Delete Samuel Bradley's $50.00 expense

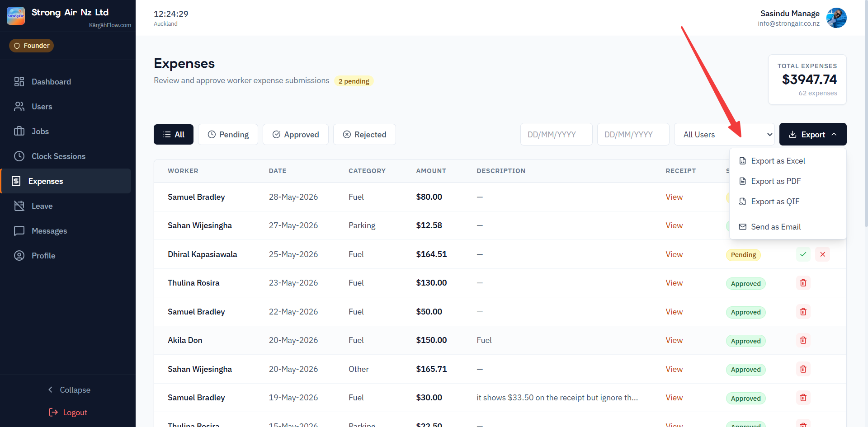(803, 312)
